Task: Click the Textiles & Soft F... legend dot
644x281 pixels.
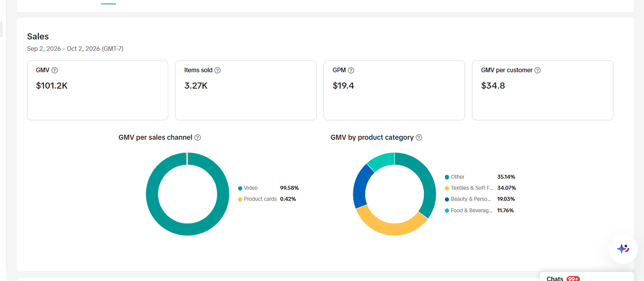Action: (x=447, y=188)
